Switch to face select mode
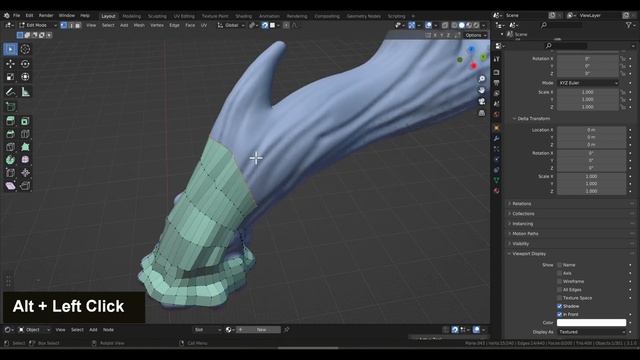 (78, 25)
